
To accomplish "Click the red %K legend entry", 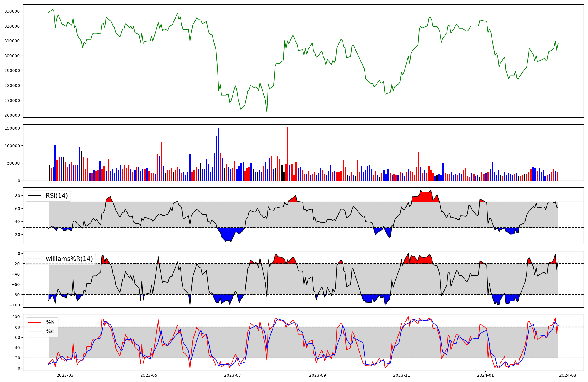I will coord(50,322).
